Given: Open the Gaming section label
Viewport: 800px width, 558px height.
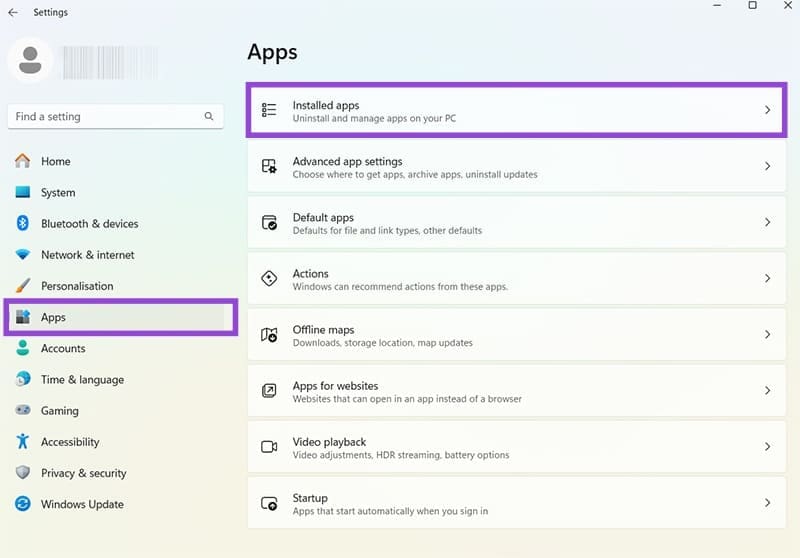Looking at the screenshot, I should [60, 411].
